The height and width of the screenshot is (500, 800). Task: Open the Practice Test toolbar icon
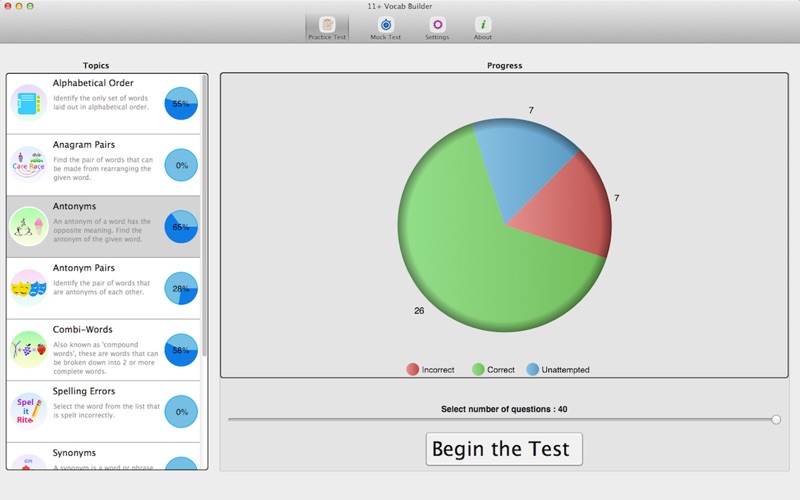point(327,28)
